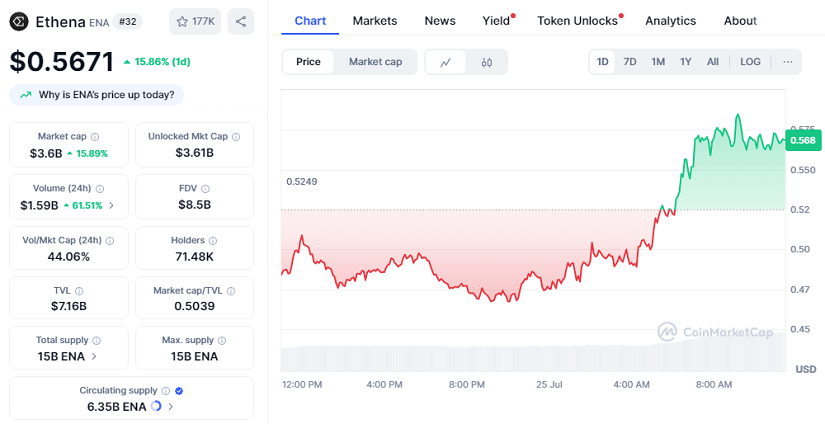Click the $3.61B unlocked market cap value
Screen dimensions: 825x424
(x=194, y=153)
